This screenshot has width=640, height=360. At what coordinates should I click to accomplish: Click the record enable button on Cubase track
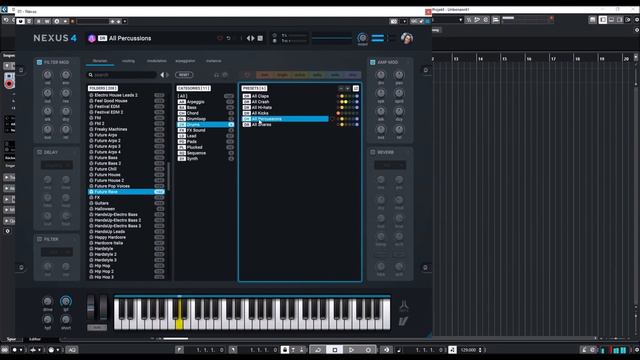[x=9, y=84]
